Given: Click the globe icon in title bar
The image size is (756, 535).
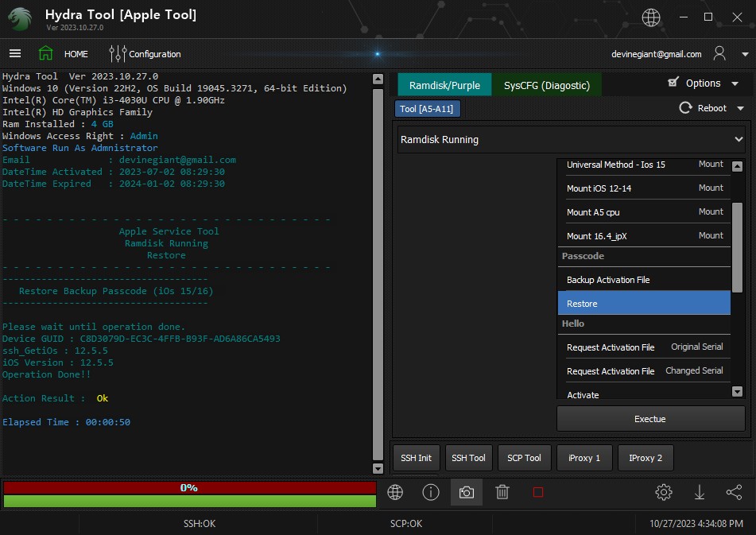Looking at the screenshot, I should click(651, 17).
